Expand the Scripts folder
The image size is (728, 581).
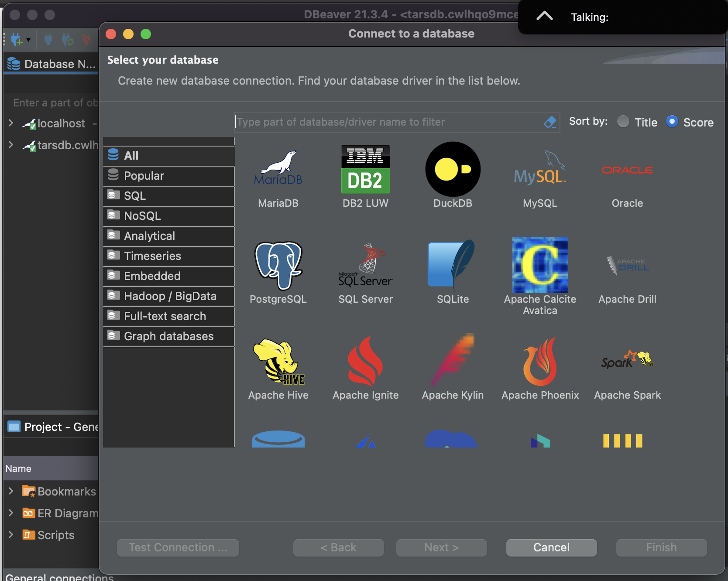pyautogui.click(x=11, y=535)
